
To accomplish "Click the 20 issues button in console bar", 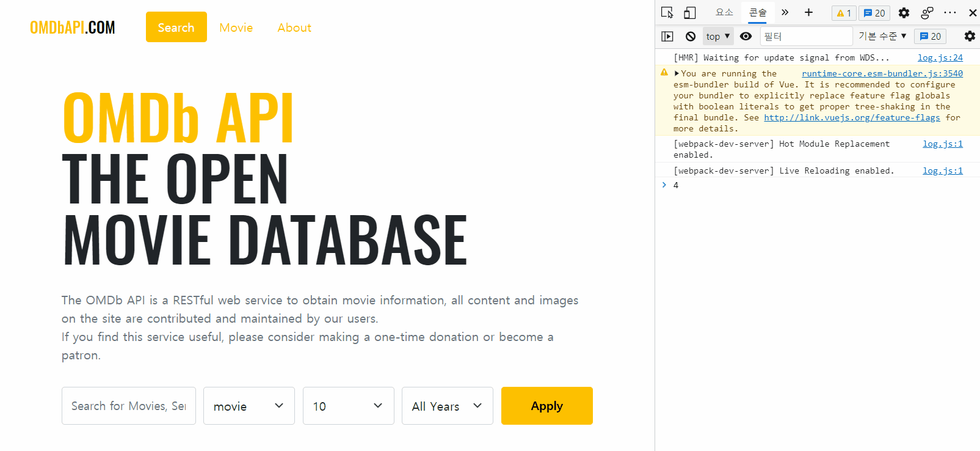I will (931, 37).
